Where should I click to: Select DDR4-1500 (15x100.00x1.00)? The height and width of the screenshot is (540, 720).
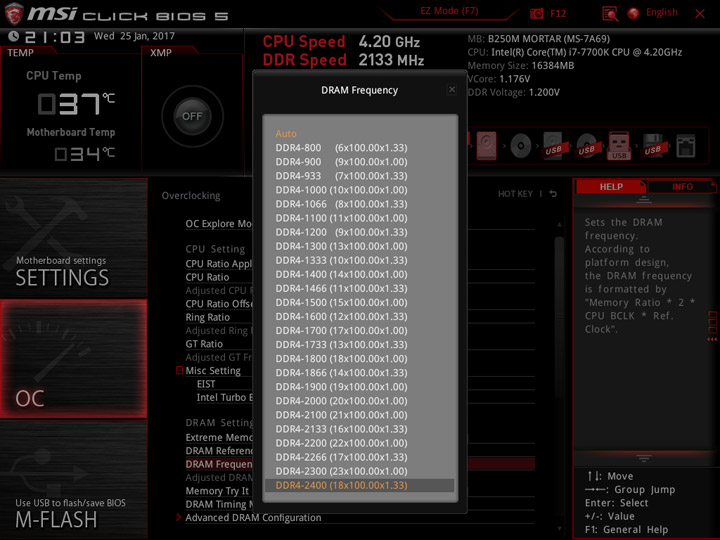point(341,303)
